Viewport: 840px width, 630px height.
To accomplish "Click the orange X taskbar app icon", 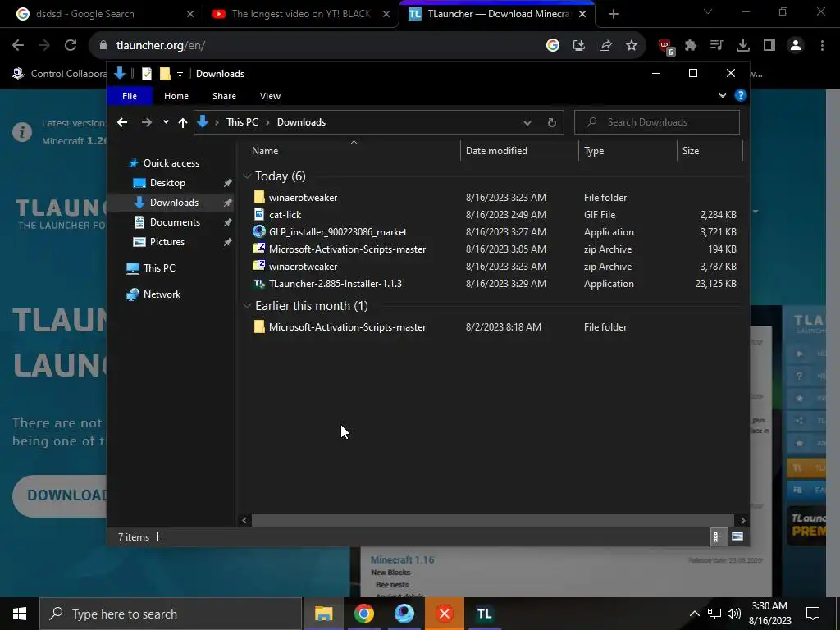I will pos(444,614).
